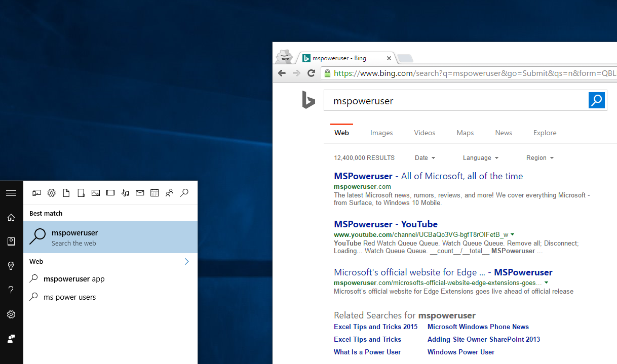Click the green mspoweruser.com URL text
Viewport: 617px width, 364px height.
tap(362, 186)
